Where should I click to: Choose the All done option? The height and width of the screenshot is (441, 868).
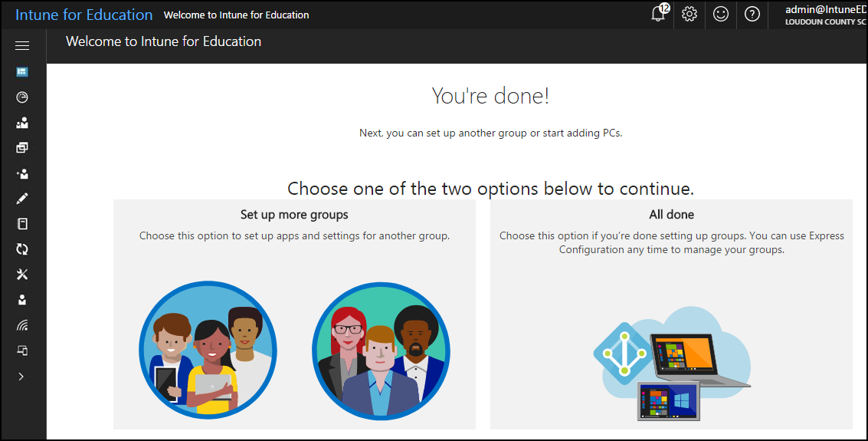tap(671, 314)
